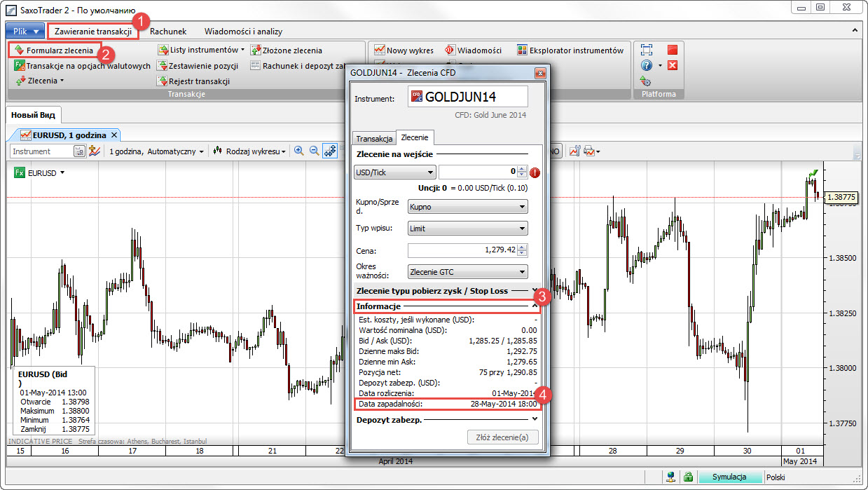Viewport: 868px width, 490px height.
Task: Click red X icon in Platforma group
Action: (673, 65)
